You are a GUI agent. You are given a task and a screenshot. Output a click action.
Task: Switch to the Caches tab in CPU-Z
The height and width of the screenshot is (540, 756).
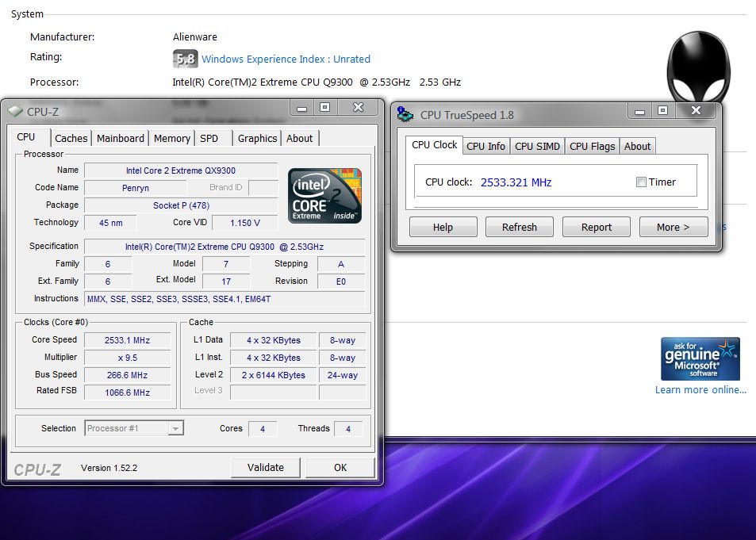[x=71, y=139]
